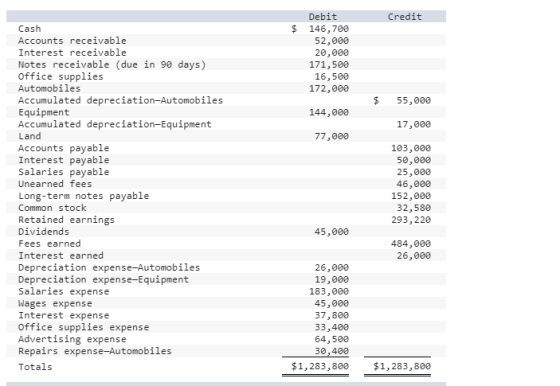Select the Advertising expense label
This screenshot has height=386, width=560.
(72, 339)
